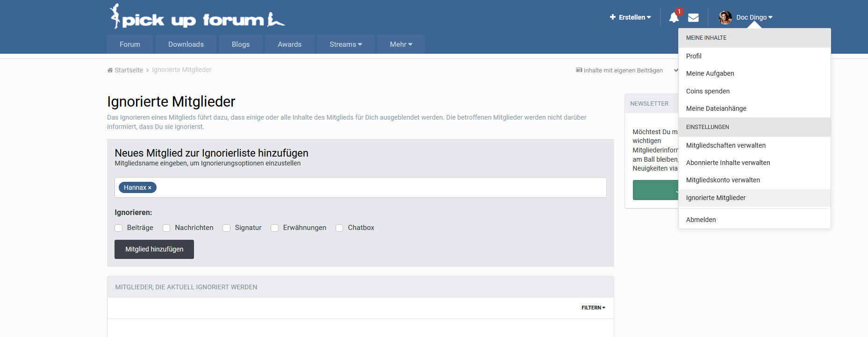The width and height of the screenshot is (868, 337).
Task: Check the Signatur ignore option
Action: (x=227, y=228)
